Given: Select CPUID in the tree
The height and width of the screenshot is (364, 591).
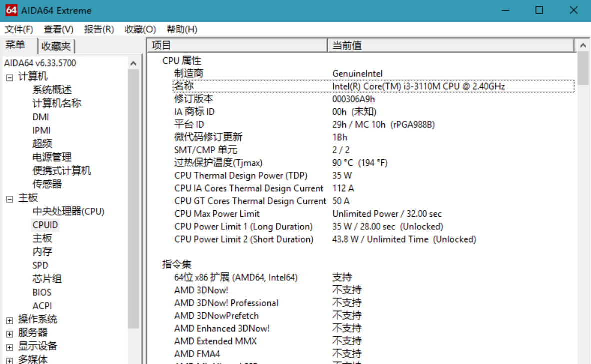Looking at the screenshot, I should tap(45, 225).
